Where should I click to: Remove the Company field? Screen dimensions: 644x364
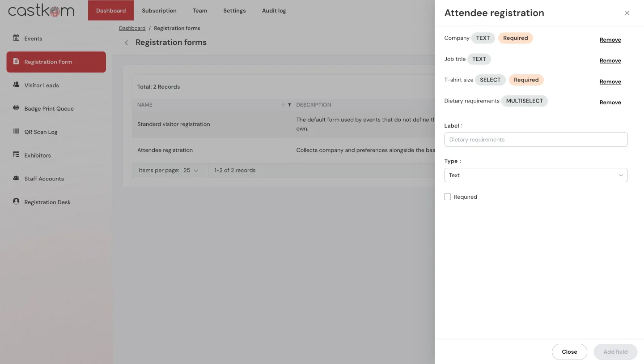pos(610,40)
